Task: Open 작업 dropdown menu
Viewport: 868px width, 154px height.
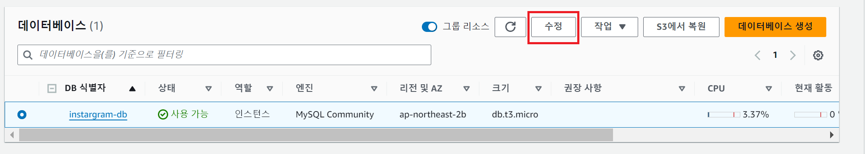Action: point(609,27)
